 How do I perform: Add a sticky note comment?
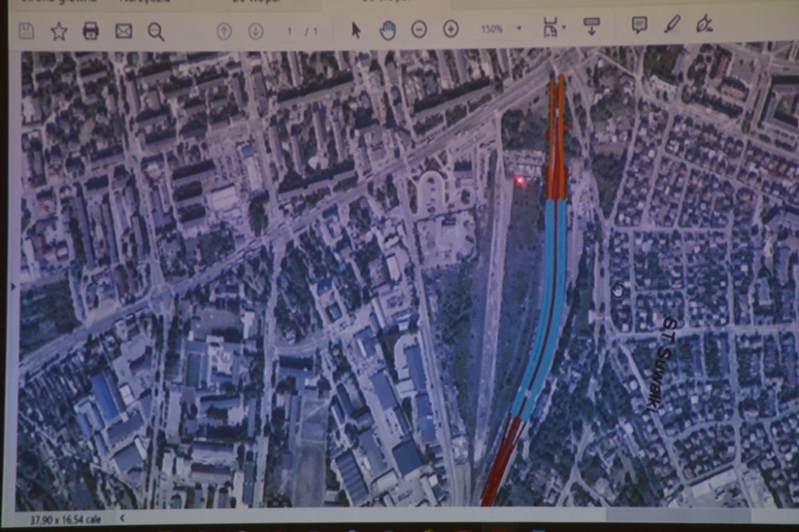(639, 25)
